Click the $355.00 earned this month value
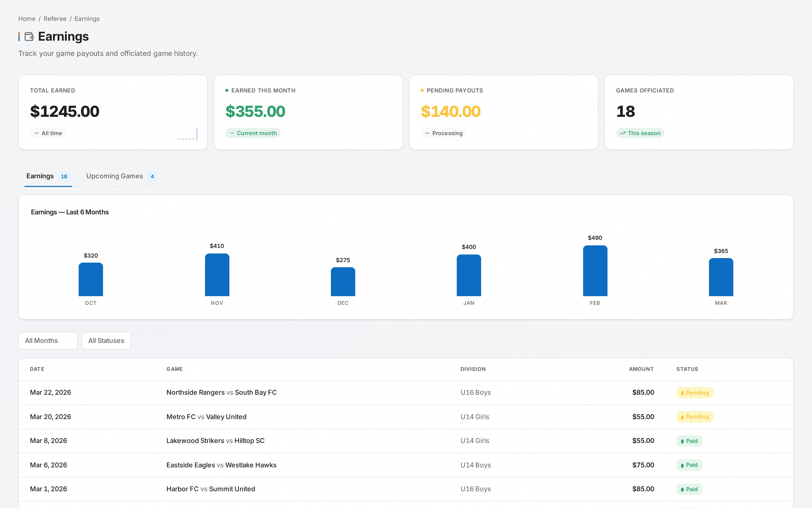Image resolution: width=812 pixels, height=508 pixels. (255, 112)
